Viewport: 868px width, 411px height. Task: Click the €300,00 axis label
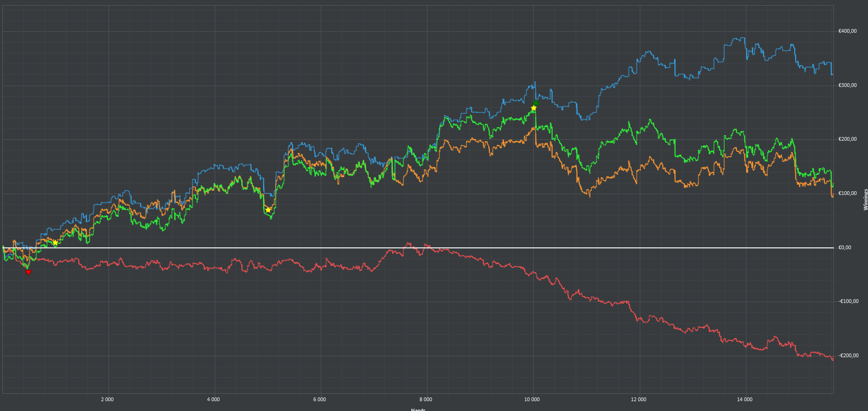pos(847,86)
